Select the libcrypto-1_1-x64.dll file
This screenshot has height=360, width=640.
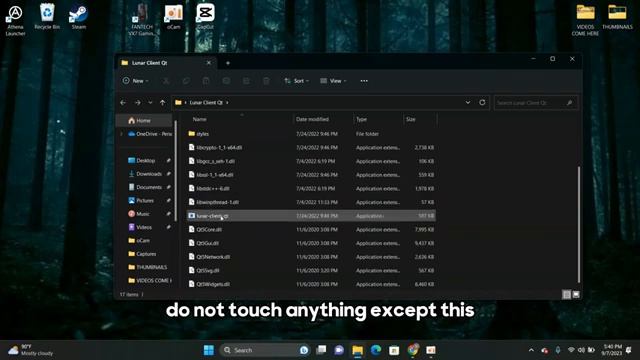tap(311, 147)
